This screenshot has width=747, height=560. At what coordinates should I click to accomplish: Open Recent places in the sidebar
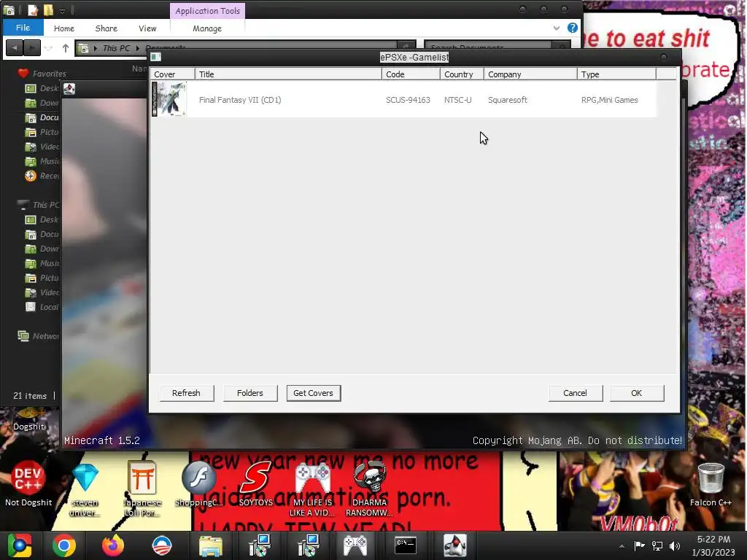click(x=42, y=176)
